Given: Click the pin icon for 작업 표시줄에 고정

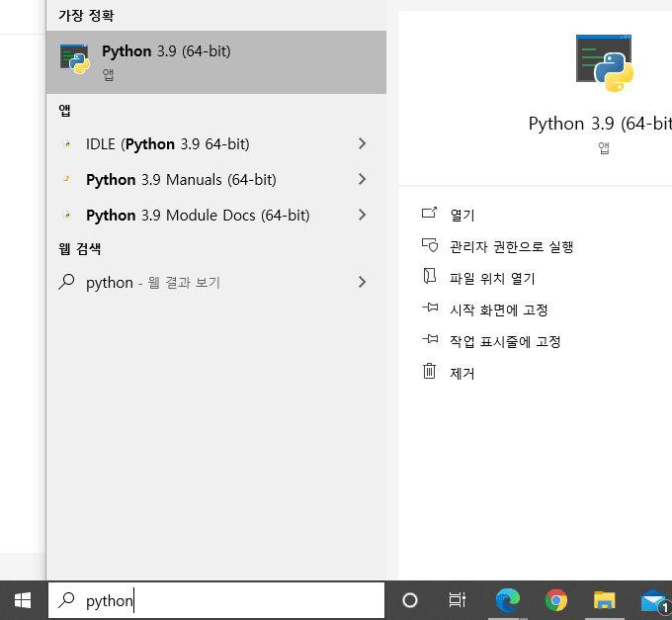Looking at the screenshot, I should (x=430, y=339).
